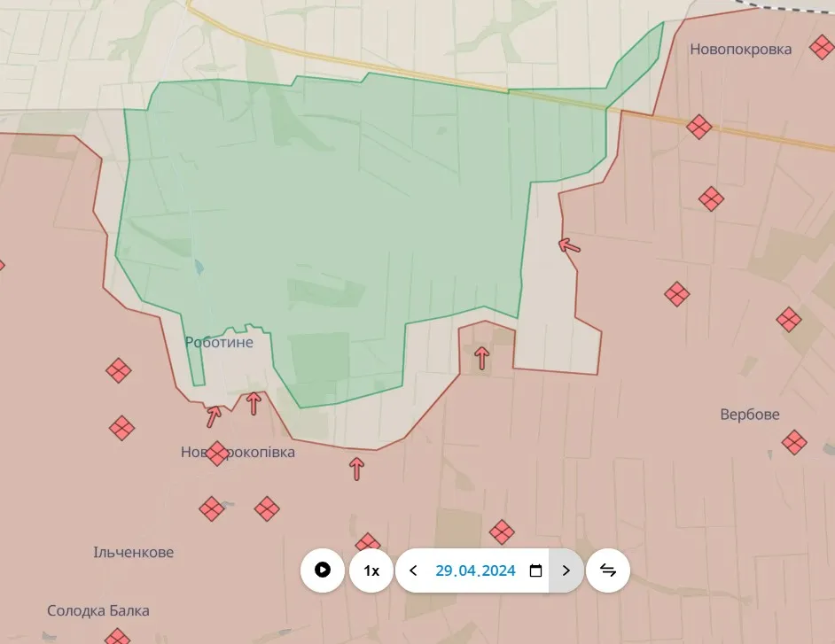Select the unit marker beside Новопокровка label
The height and width of the screenshot is (644, 835).
click(821, 48)
